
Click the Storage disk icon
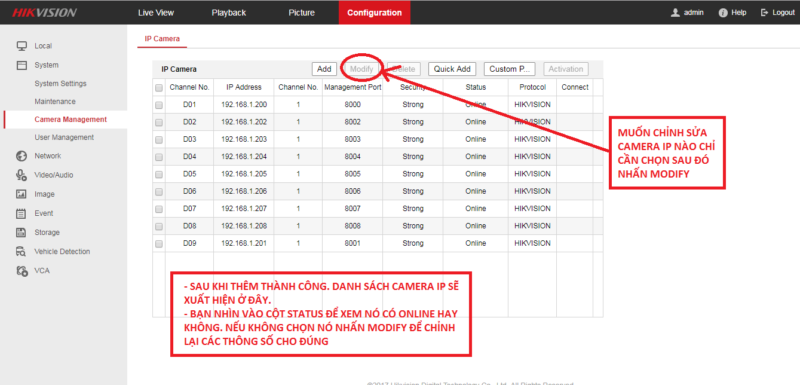pyautogui.click(x=21, y=233)
